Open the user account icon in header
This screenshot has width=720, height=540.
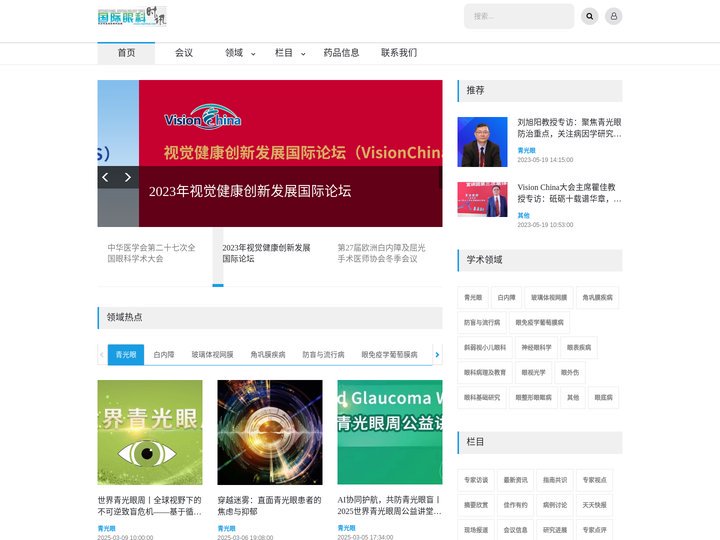[613, 17]
